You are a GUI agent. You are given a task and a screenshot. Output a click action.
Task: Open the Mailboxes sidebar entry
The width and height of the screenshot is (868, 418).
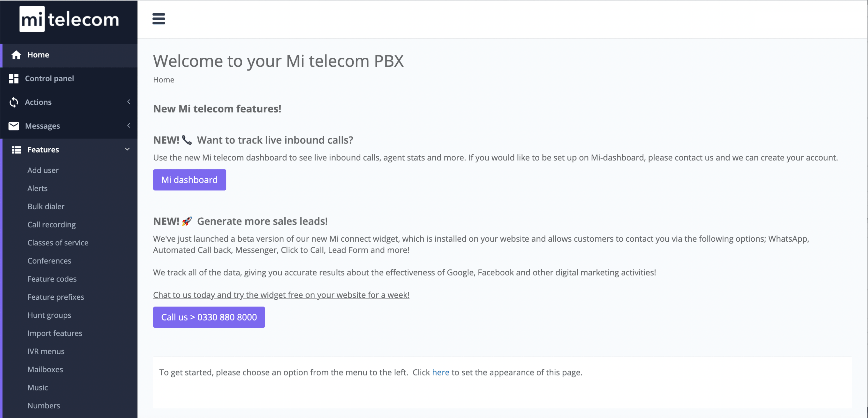(45, 370)
